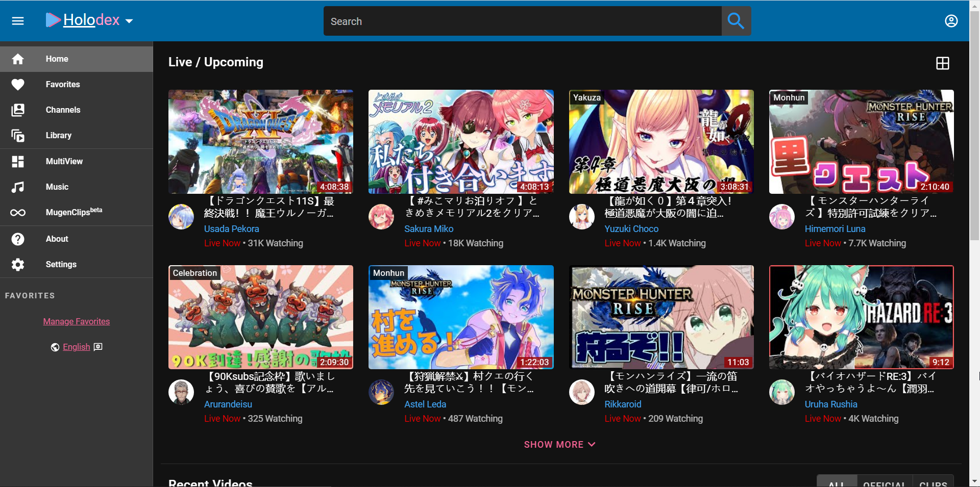Image resolution: width=980 pixels, height=487 pixels.
Task: Click the About question mark icon
Action: click(x=18, y=239)
